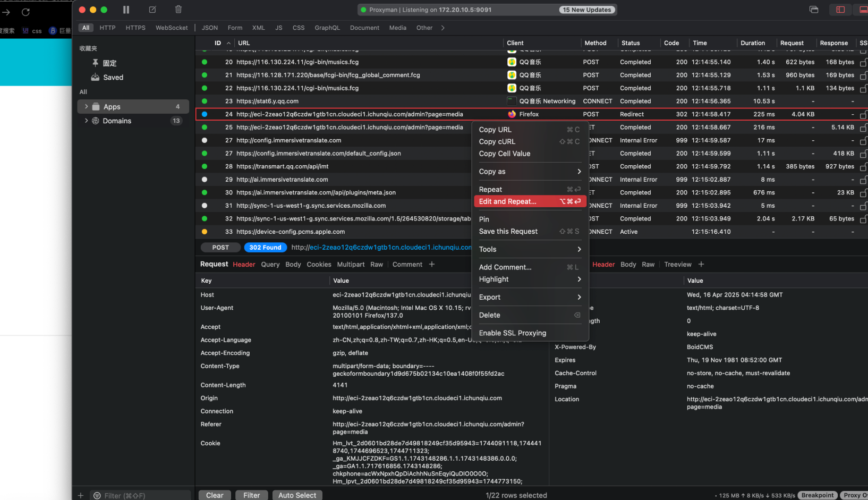
Task: Expand the Apps group in sidebar
Action: pos(87,107)
